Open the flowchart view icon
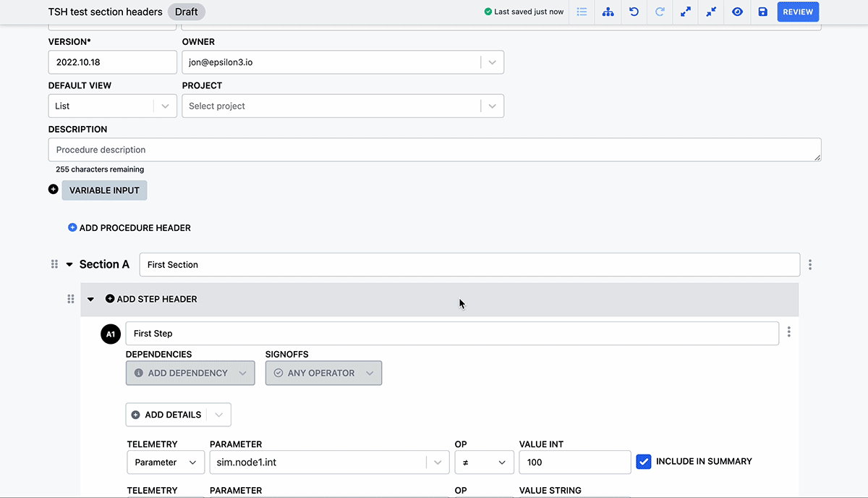The width and height of the screenshot is (868, 498). (608, 12)
